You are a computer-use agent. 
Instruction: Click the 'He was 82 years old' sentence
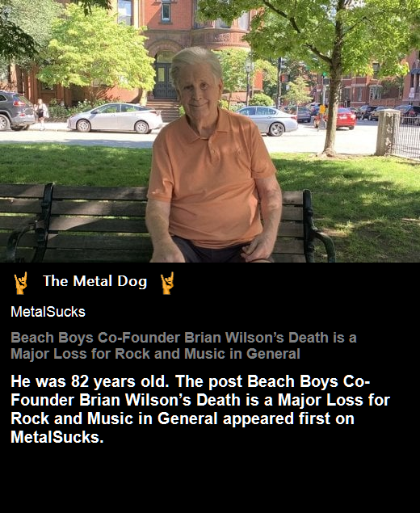pos(90,381)
